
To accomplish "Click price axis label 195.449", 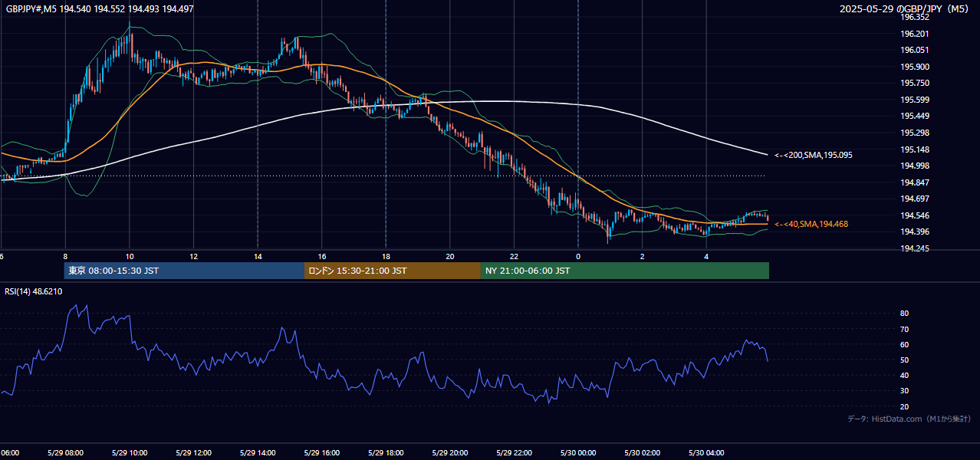I will pos(915,116).
